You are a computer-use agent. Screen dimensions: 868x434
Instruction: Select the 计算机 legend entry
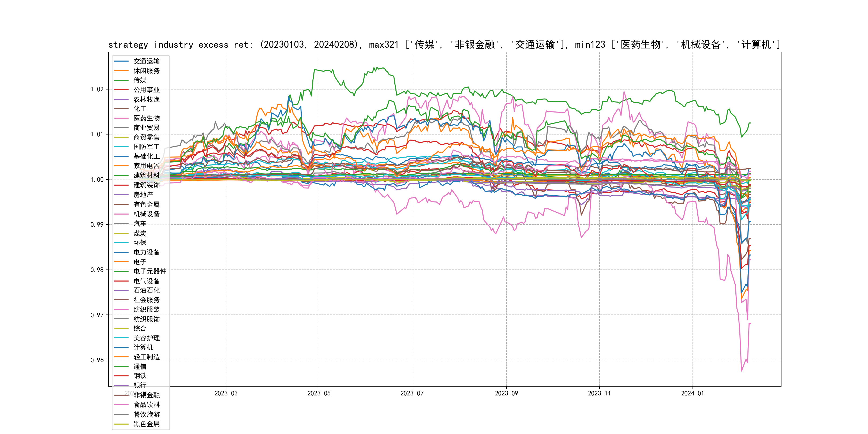143,347
